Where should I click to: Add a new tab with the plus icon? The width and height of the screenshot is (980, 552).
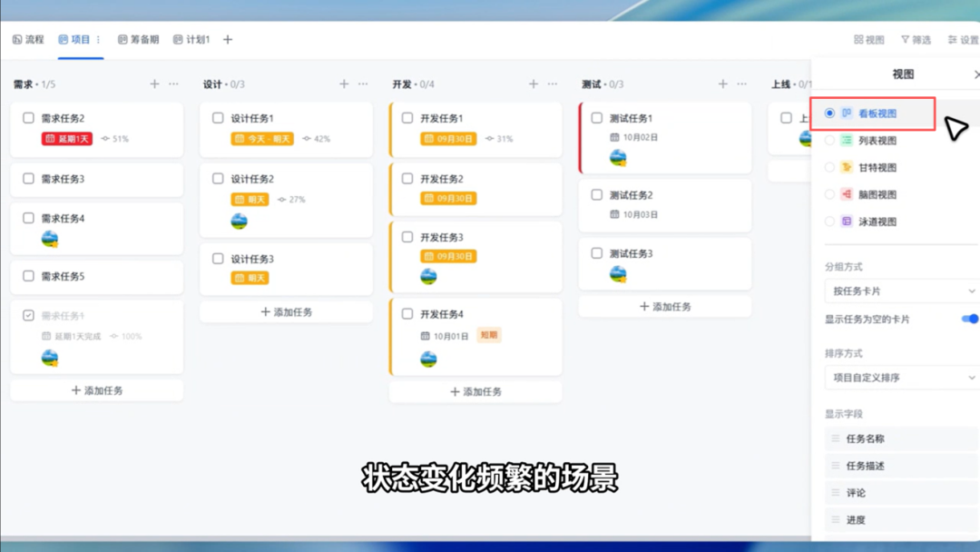coord(228,39)
